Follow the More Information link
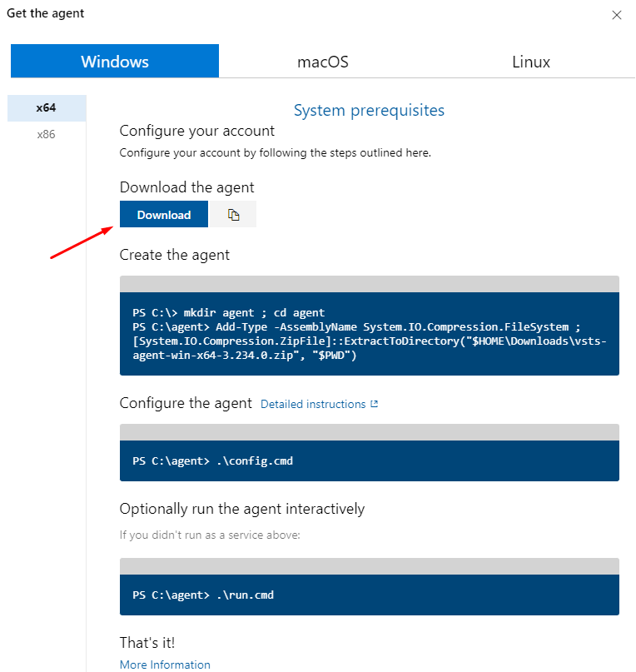Screen dimensions: 636x672 tap(165, 665)
